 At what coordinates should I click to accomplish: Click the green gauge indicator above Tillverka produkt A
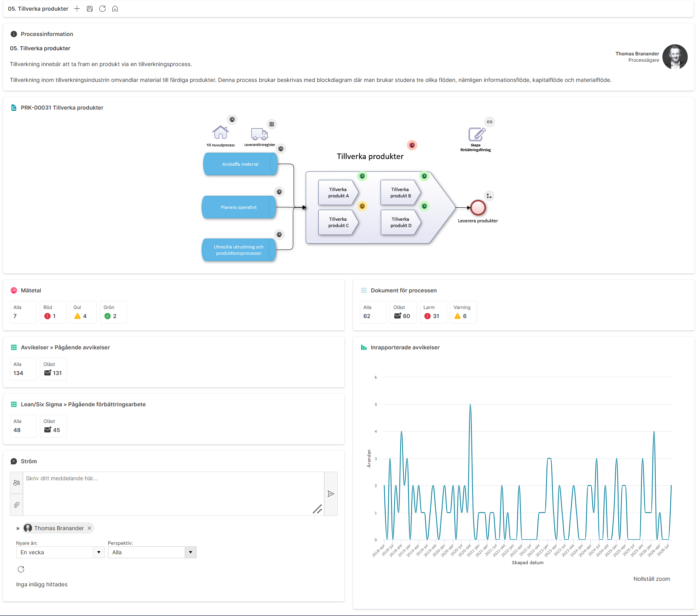click(362, 176)
